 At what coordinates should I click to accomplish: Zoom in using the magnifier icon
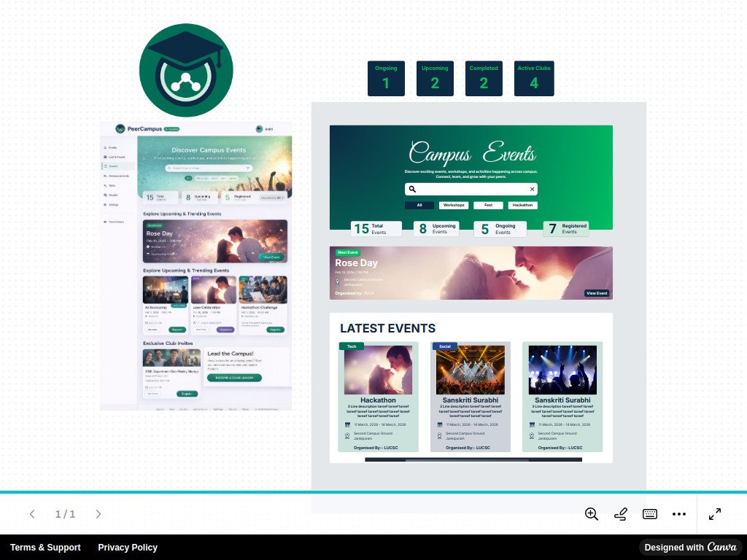pyautogui.click(x=591, y=514)
